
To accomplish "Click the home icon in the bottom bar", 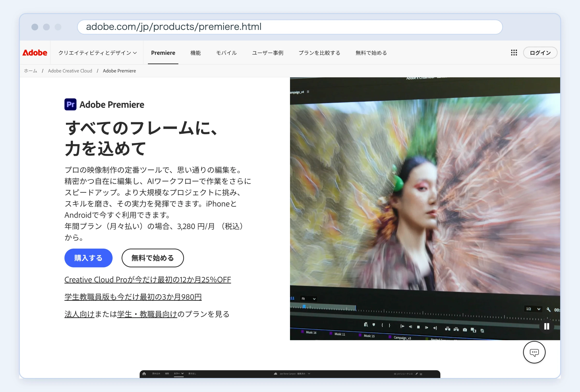I will [x=144, y=373].
